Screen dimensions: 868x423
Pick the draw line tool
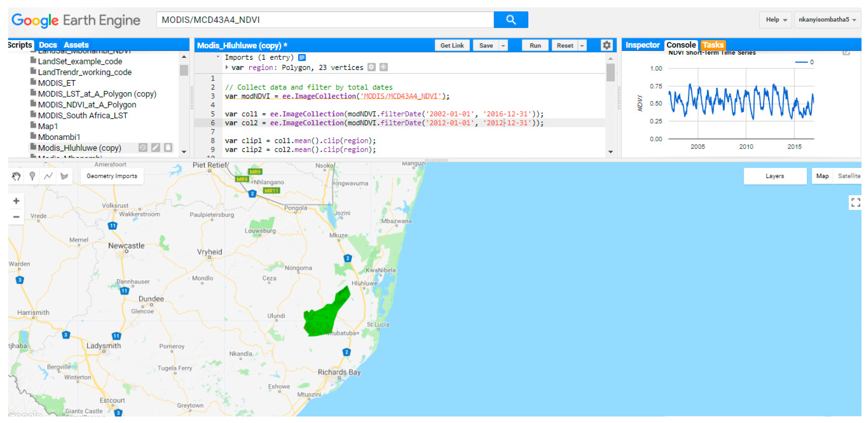pyautogui.click(x=48, y=176)
